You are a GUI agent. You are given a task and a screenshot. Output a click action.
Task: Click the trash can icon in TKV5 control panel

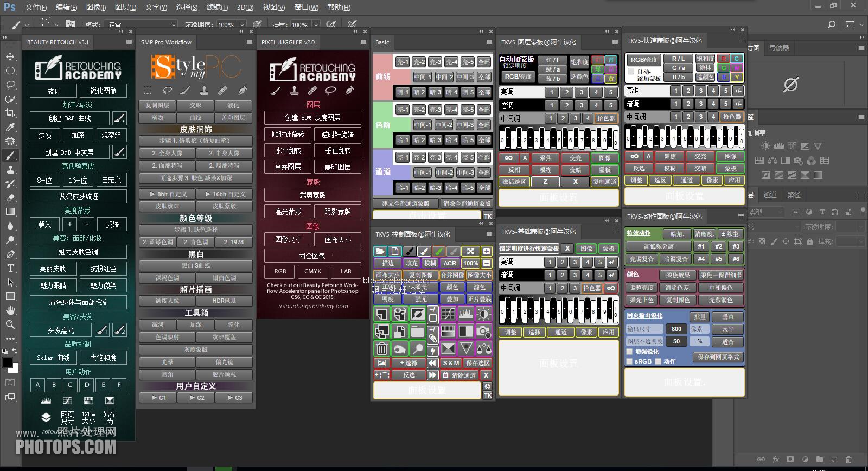(x=382, y=348)
